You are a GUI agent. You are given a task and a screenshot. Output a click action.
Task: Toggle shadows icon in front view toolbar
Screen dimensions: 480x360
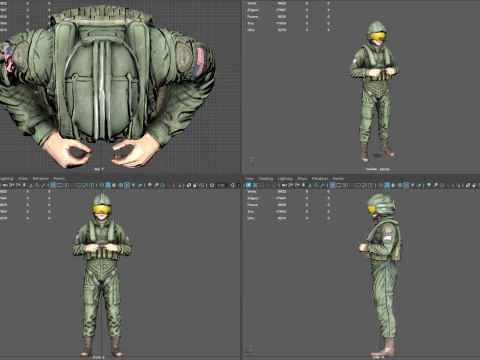[140, 185]
